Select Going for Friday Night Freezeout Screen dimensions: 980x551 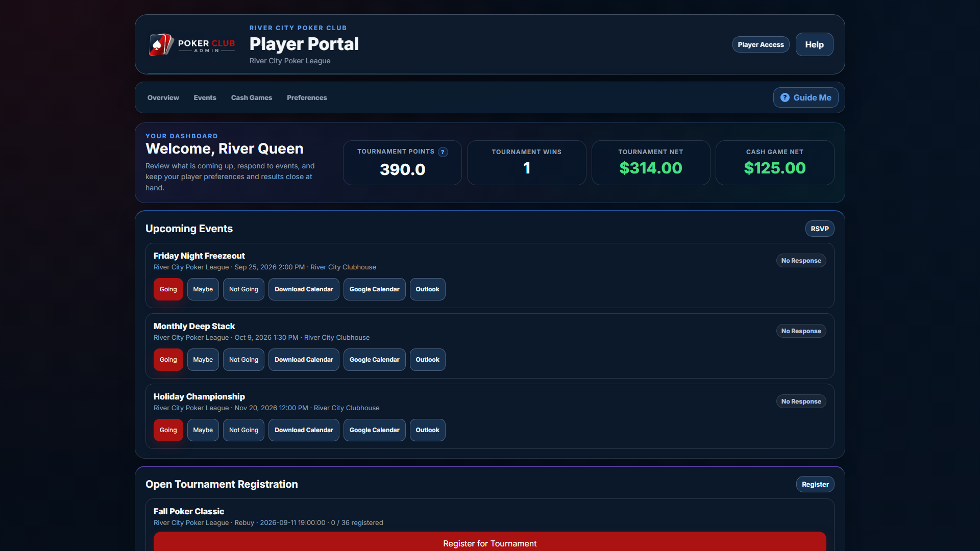tap(168, 289)
